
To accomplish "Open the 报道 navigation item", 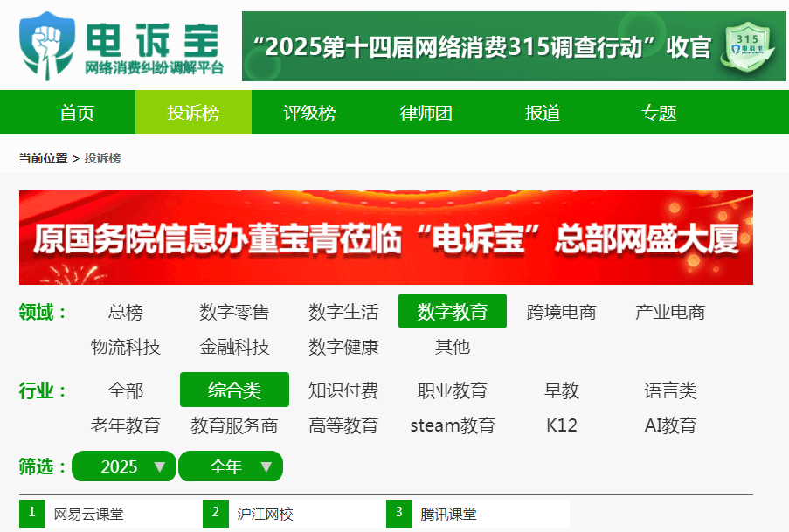I will pyautogui.click(x=543, y=113).
